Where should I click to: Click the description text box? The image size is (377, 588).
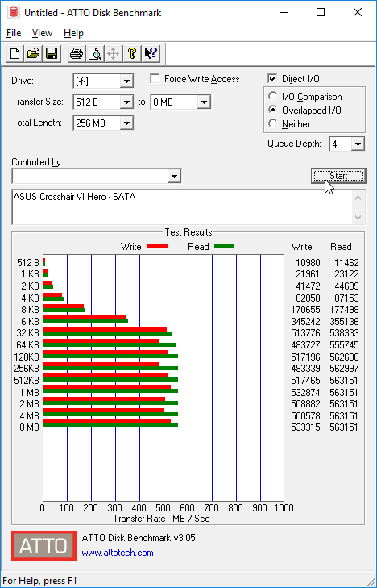coord(182,207)
